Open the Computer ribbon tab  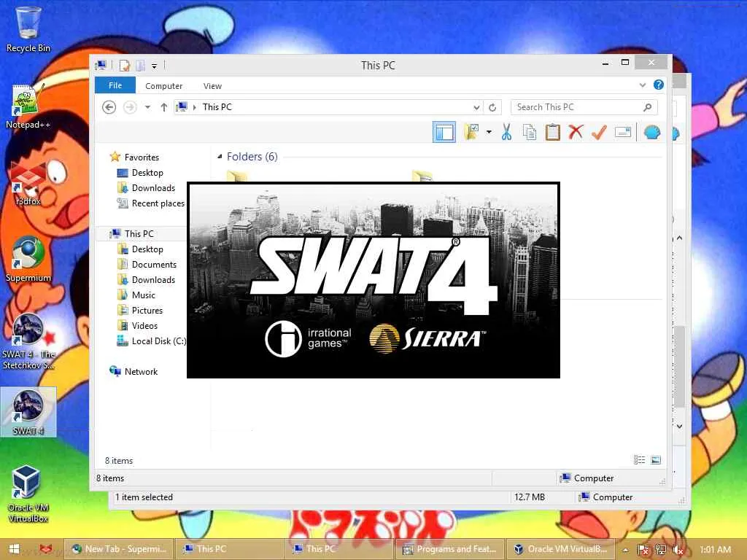click(164, 86)
